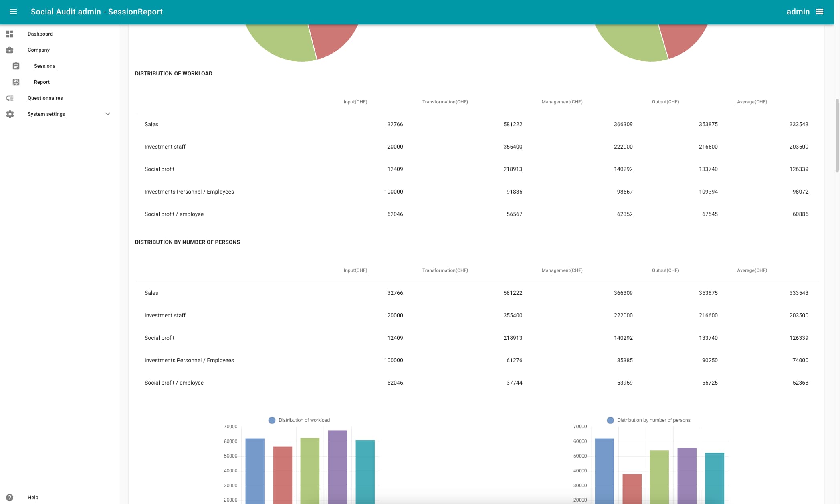Click the Report chart icon
The height and width of the screenshot is (504, 840).
[16, 82]
